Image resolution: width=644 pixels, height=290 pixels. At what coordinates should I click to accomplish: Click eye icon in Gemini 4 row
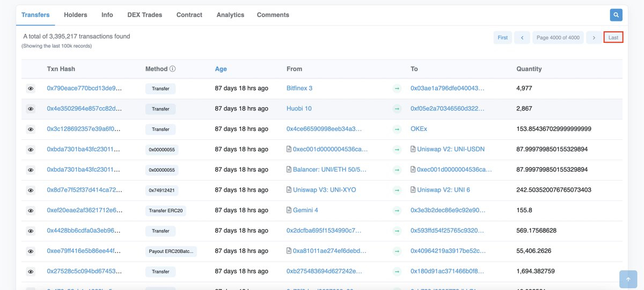pyautogui.click(x=31, y=211)
